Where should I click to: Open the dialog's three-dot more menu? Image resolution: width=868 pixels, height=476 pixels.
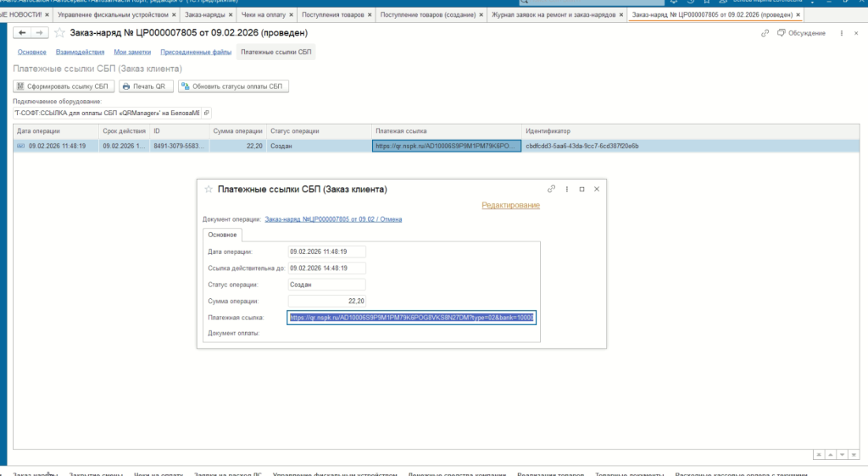567,189
